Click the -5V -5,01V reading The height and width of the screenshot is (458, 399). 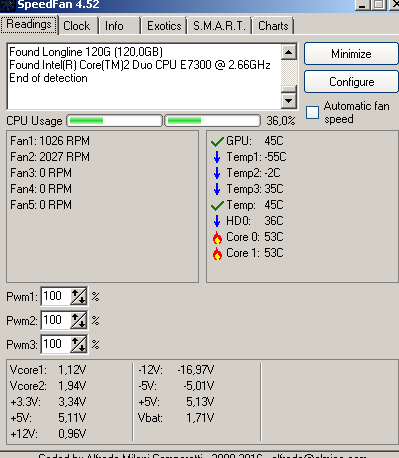tap(176, 386)
